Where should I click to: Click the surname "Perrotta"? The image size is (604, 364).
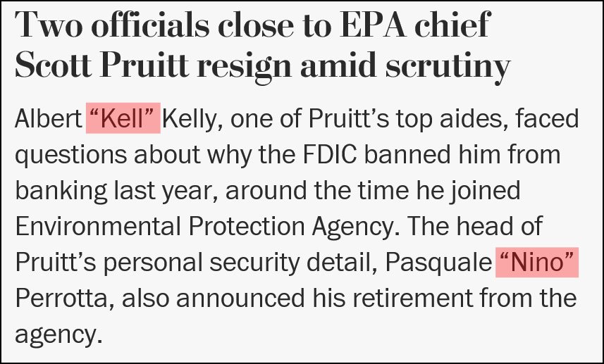point(66,299)
